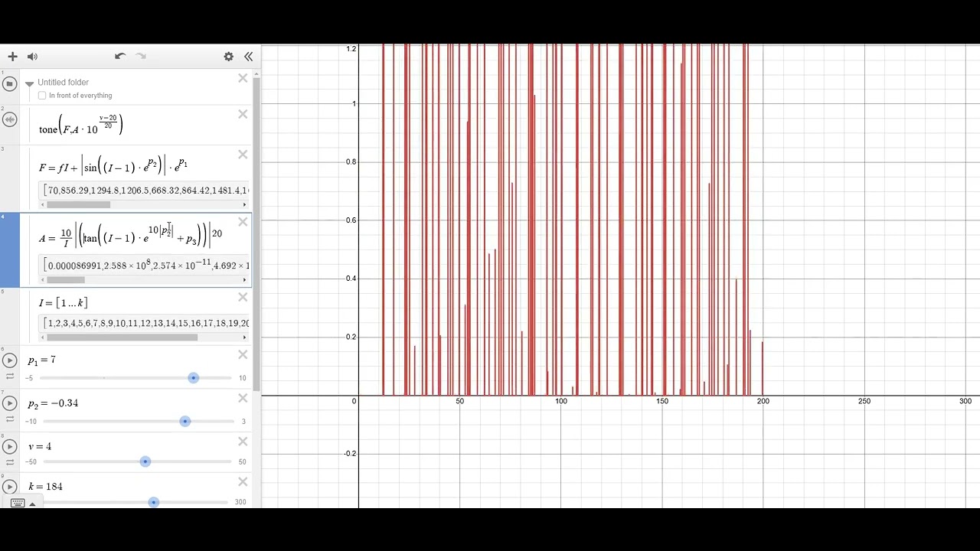Change the v animation loop mode
980x551 pixels.
pyautogui.click(x=10, y=461)
